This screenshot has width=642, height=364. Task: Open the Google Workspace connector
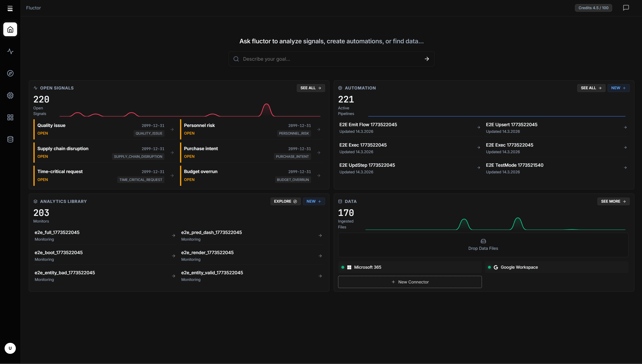pyautogui.click(x=556, y=267)
